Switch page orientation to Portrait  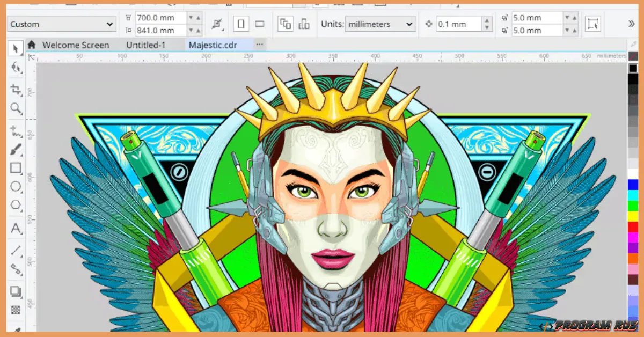[241, 24]
